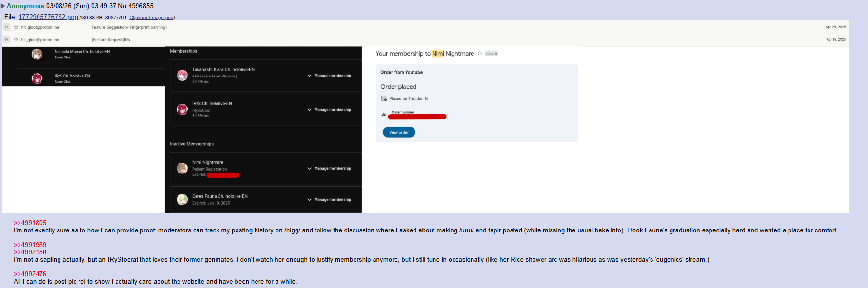
Task: Click the 'Order from Youtube' heading
Action: click(402, 72)
